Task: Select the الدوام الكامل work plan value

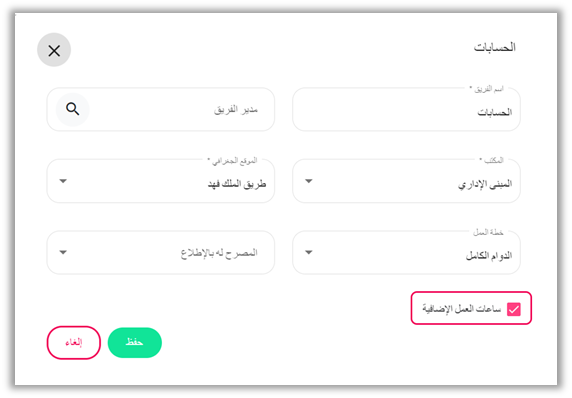Action: point(489,256)
